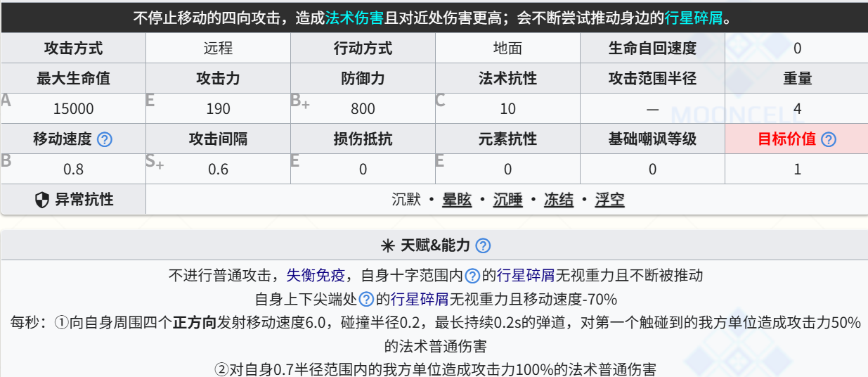Open help icon beside 目标价值
The width and height of the screenshot is (868, 377).
point(829,139)
